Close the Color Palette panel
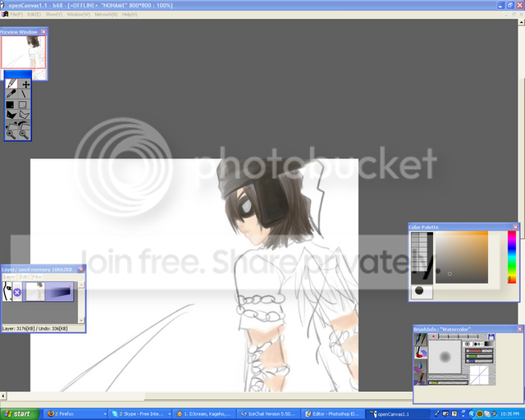 [x=516, y=227]
